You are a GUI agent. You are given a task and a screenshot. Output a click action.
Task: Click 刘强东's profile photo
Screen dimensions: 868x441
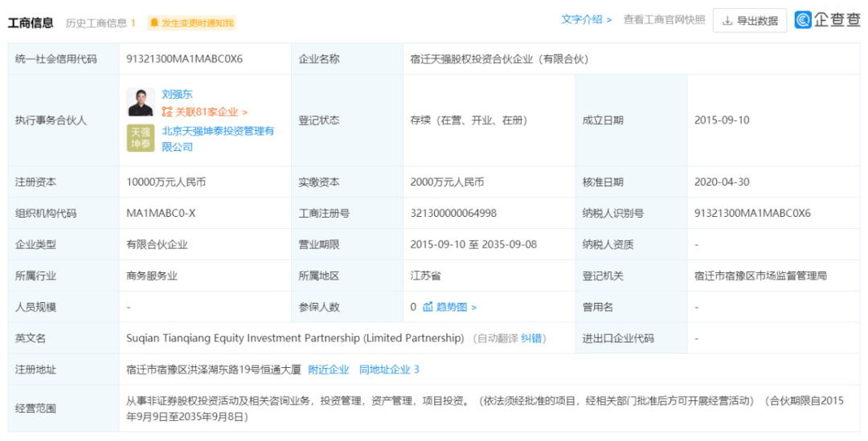141,103
